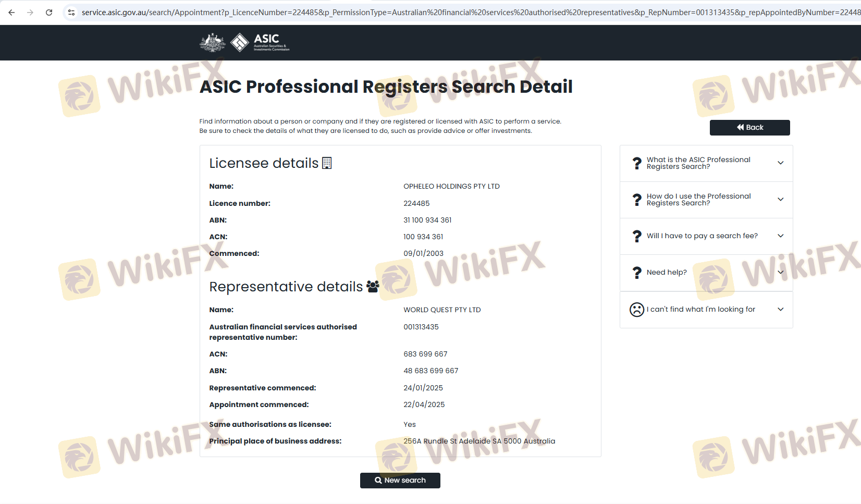This screenshot has height=504, width=861.
Task: Click the WORLD QUEST PTY LTD name text
Action: pos(442,310)
